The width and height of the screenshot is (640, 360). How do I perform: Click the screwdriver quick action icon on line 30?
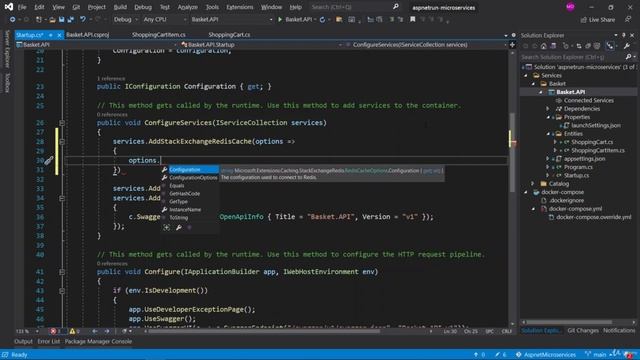(x=49, y=160)
